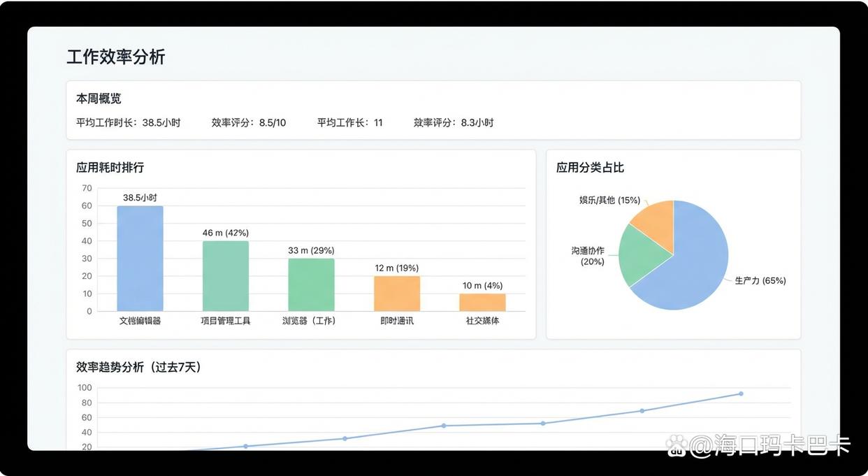Click the 本周概览 section header
The width and height of the screenshot is (868, 476).
click(x=98, y=99)
